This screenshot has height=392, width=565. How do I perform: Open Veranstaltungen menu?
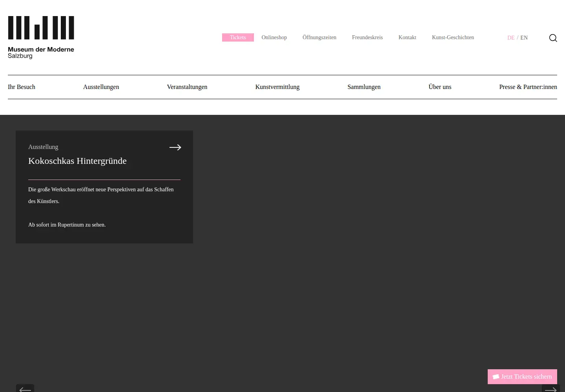187,87
